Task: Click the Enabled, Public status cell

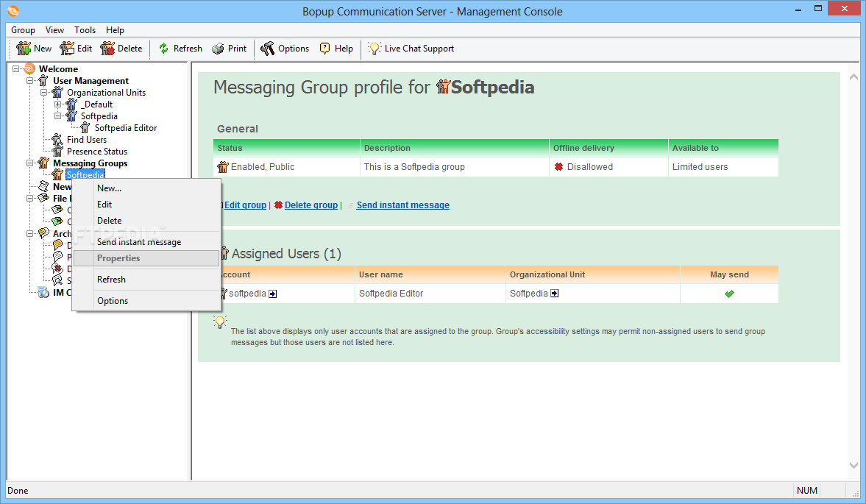Action: (287, 167)
